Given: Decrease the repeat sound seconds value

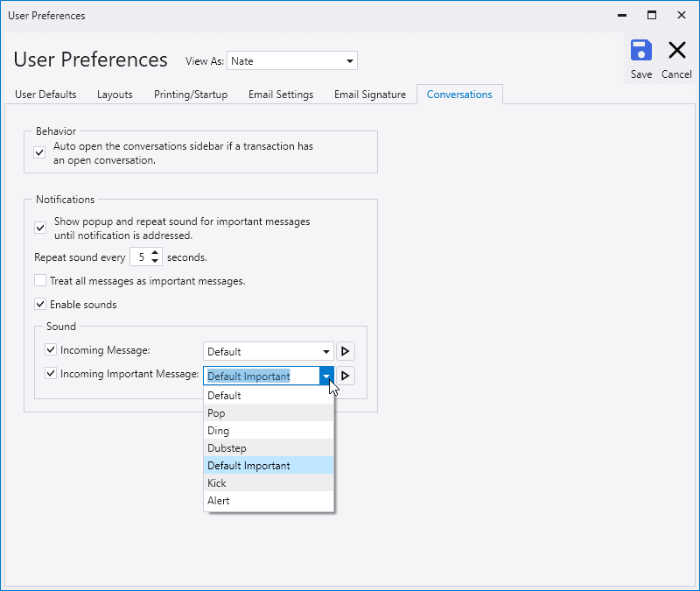Looking at the screenshot, I should (156, 262).
